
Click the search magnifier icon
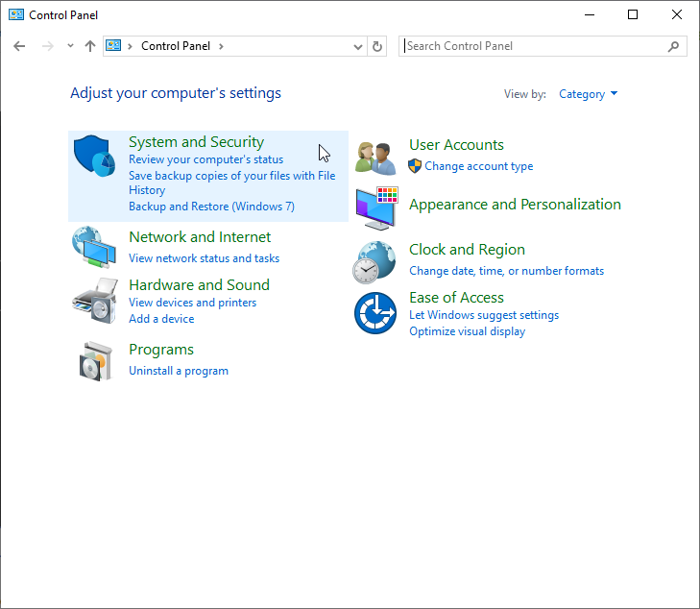(x=674, y=46)
